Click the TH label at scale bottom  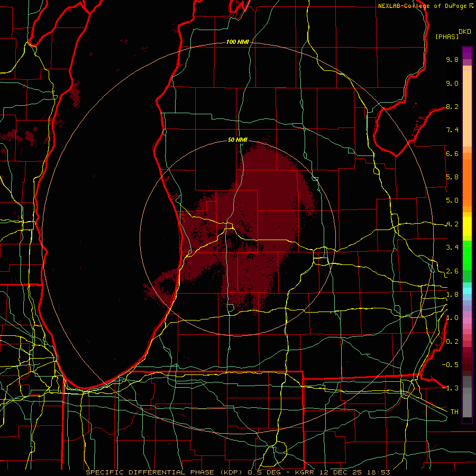point(454,411)
